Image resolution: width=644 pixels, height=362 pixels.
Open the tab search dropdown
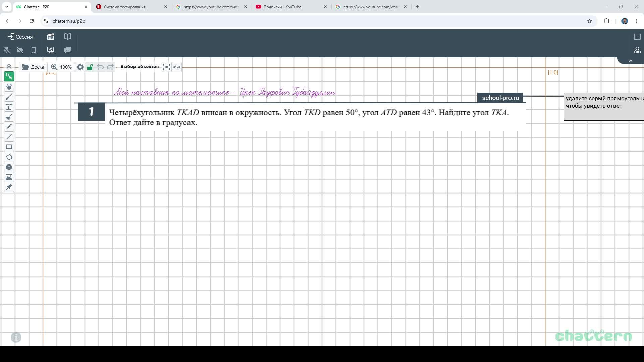pyautogui.click(x=6, y=7)
